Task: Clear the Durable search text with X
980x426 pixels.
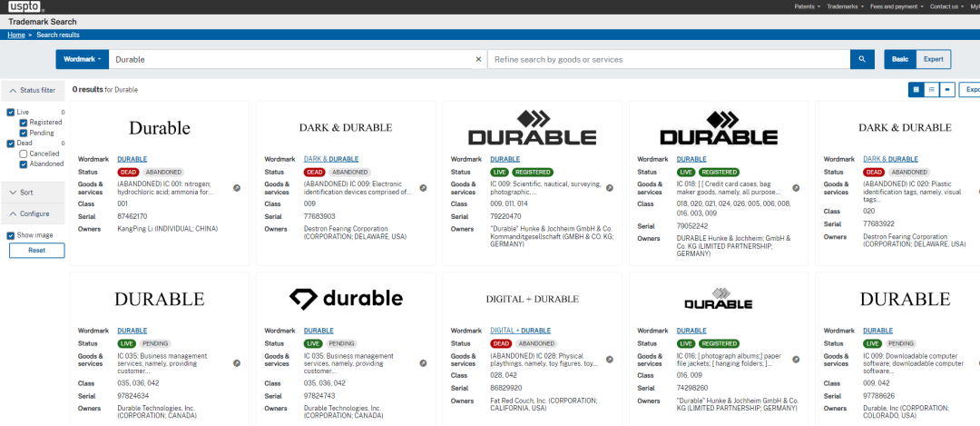Action: click(x=479, y=59)
